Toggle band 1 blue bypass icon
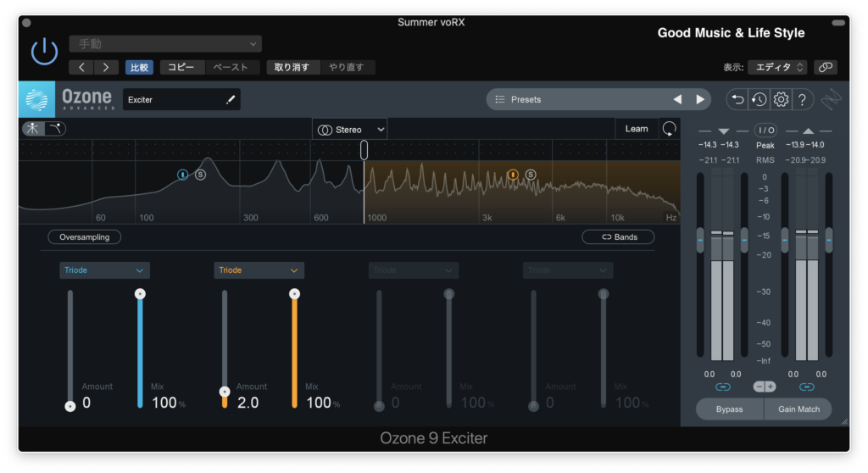868x473 pixels. point(183,175)
